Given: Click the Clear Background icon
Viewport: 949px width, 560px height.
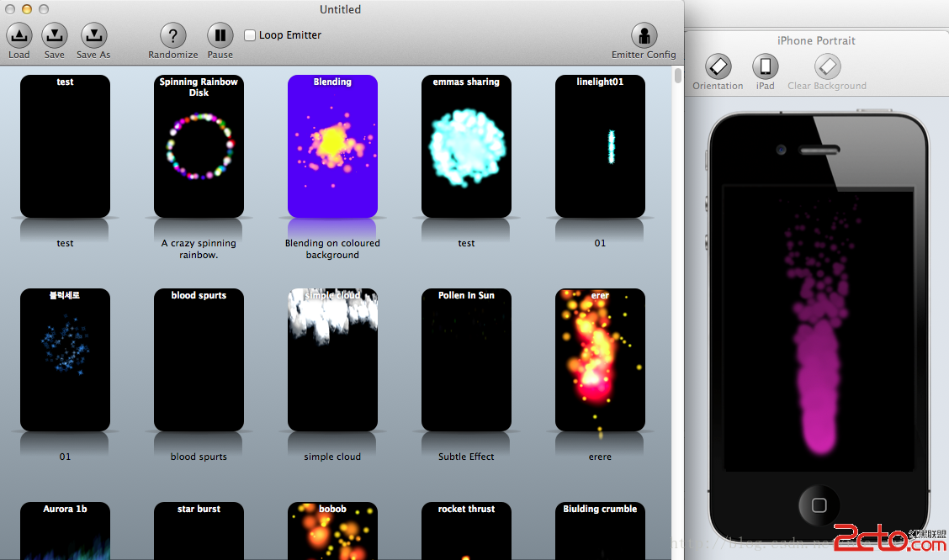Looking at the screenshot, I should point(827,66).
